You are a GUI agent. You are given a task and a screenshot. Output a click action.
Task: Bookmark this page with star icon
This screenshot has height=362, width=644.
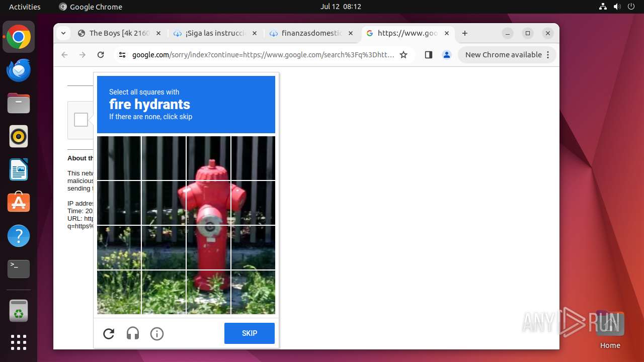pos(404,55)
